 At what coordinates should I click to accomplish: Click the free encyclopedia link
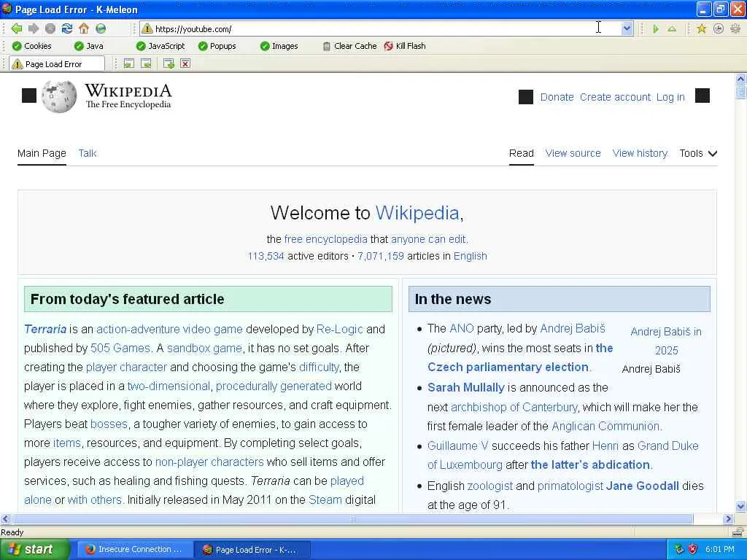[326, 239]
